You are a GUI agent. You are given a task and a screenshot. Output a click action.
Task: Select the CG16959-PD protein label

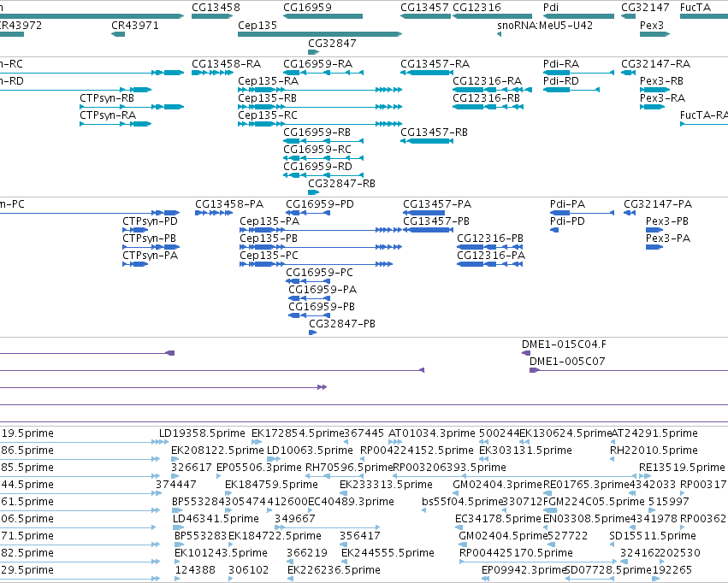pyautogui.click(x=319, y=204)
